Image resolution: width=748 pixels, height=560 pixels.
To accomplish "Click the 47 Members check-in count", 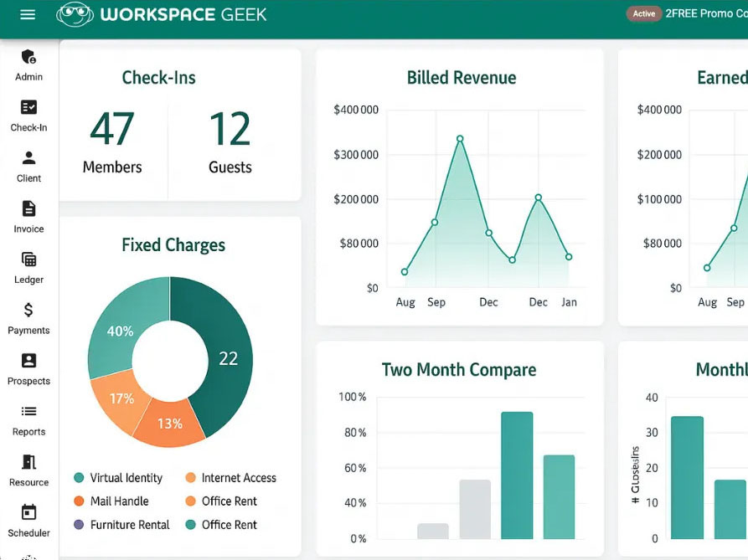I will 112,130.
